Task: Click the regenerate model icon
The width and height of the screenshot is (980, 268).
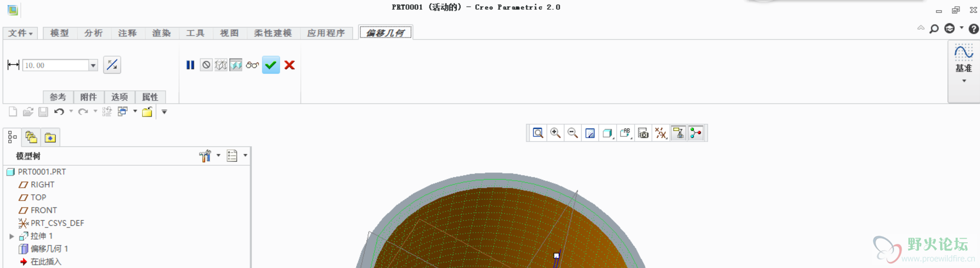Action: (x=107, y=111)
